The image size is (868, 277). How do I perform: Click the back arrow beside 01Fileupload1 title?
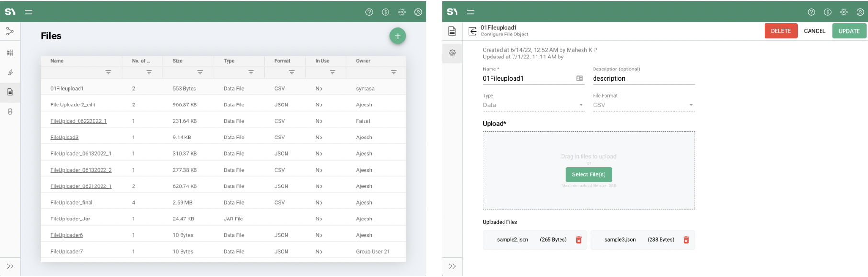pyautogui.click(x=472, y=31)
